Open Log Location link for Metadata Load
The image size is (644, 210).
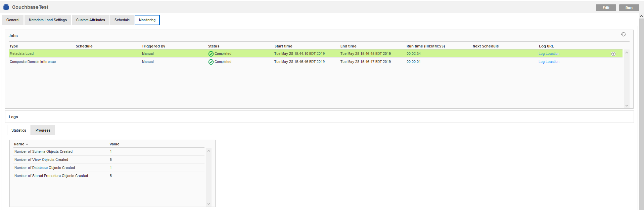coord(549,54)
